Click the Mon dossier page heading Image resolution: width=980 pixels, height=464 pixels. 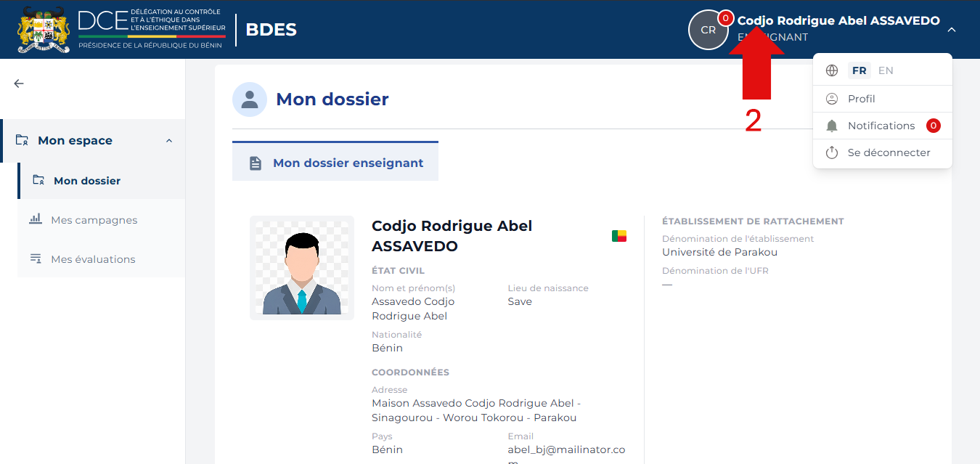pos(332,99)
